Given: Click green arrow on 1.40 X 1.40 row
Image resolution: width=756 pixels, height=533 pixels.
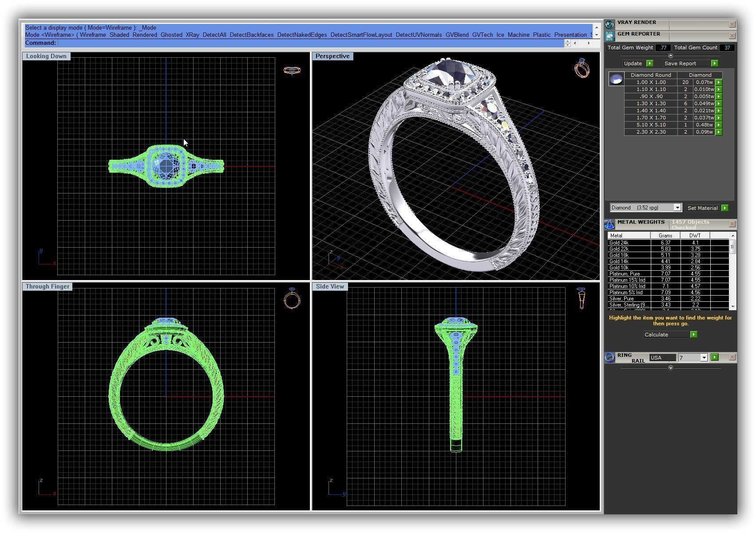Looking at the screenshot, I should pos(719,111).
